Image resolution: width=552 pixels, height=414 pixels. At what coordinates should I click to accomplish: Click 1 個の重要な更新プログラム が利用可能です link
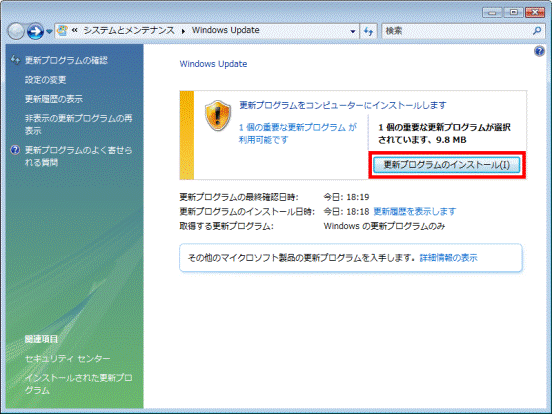pos(298,133)
